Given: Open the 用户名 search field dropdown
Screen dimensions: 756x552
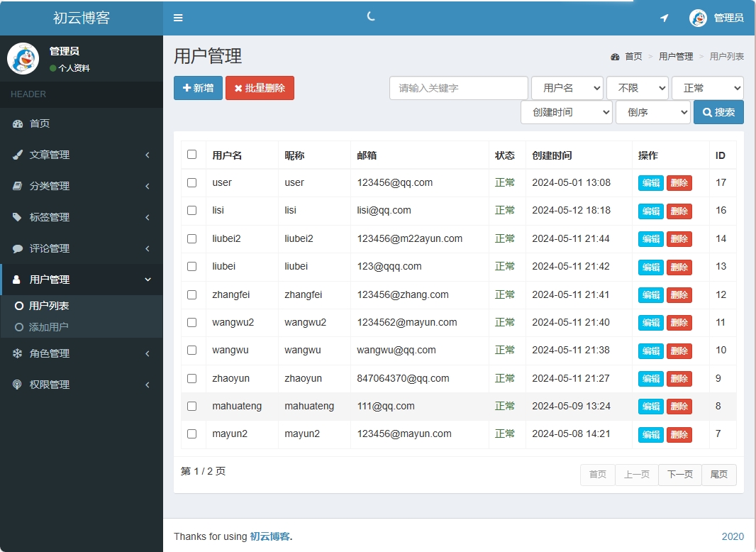Looking at the screenshot, I should click(567, 88).
